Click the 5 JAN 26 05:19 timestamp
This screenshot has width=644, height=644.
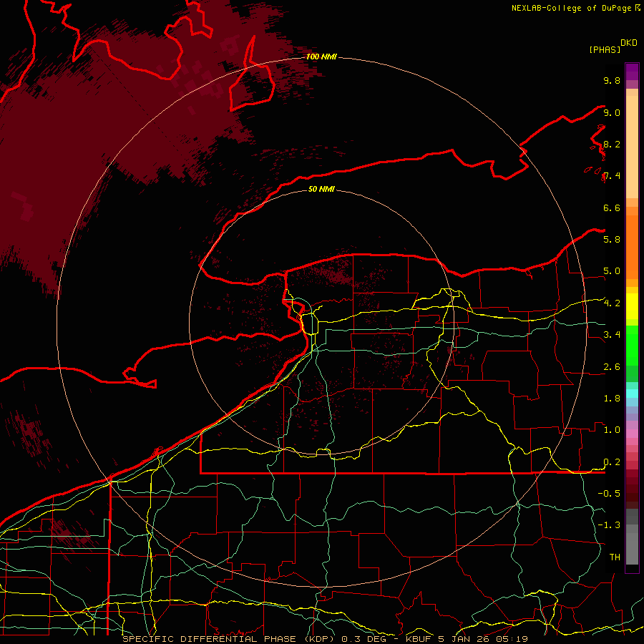pos(483,639)
